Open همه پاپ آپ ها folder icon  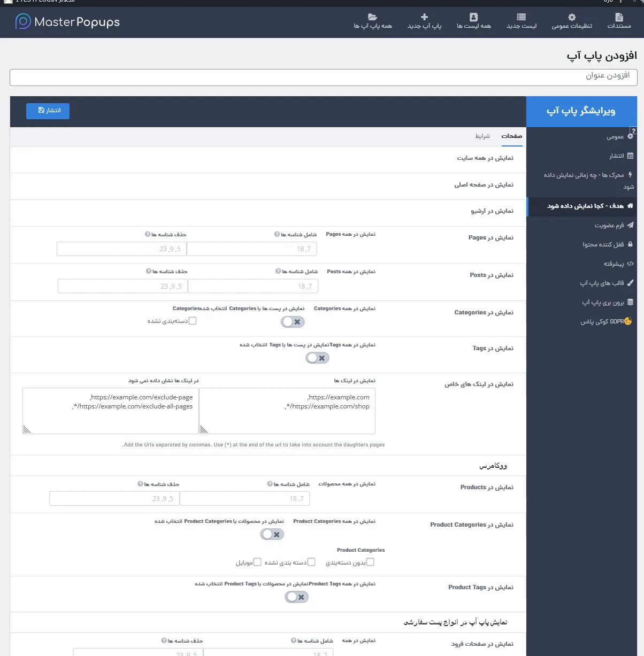[x=373, y=17]
